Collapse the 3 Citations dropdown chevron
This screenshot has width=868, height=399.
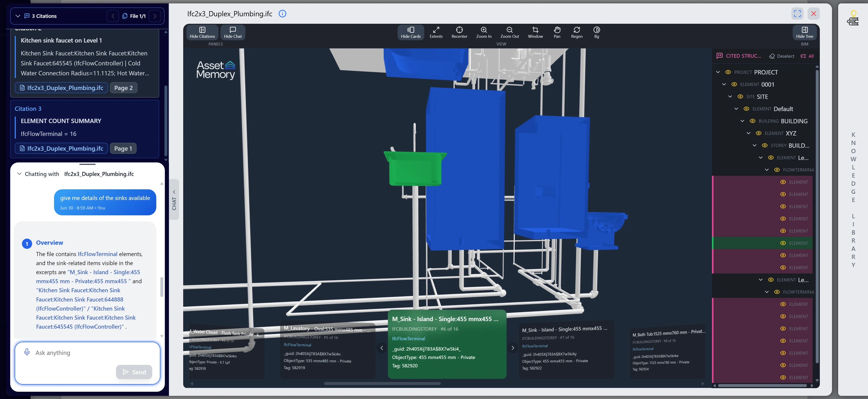[18, 16]
